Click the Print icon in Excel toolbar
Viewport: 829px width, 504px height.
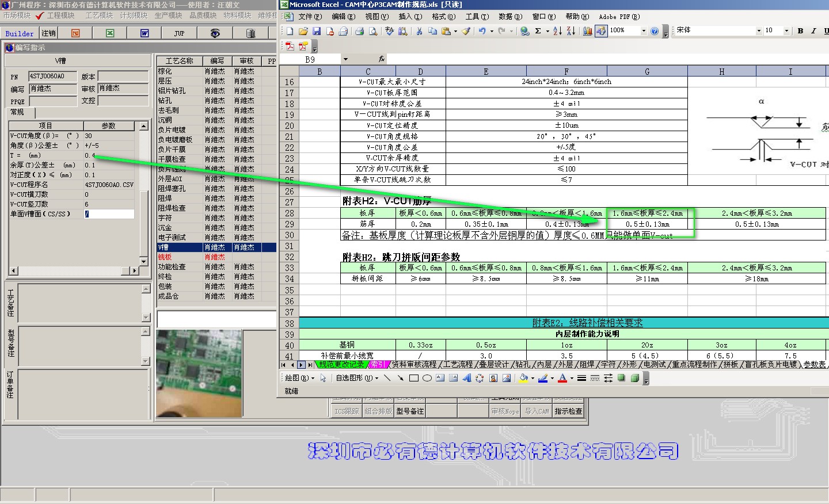(x=359, y=31)
